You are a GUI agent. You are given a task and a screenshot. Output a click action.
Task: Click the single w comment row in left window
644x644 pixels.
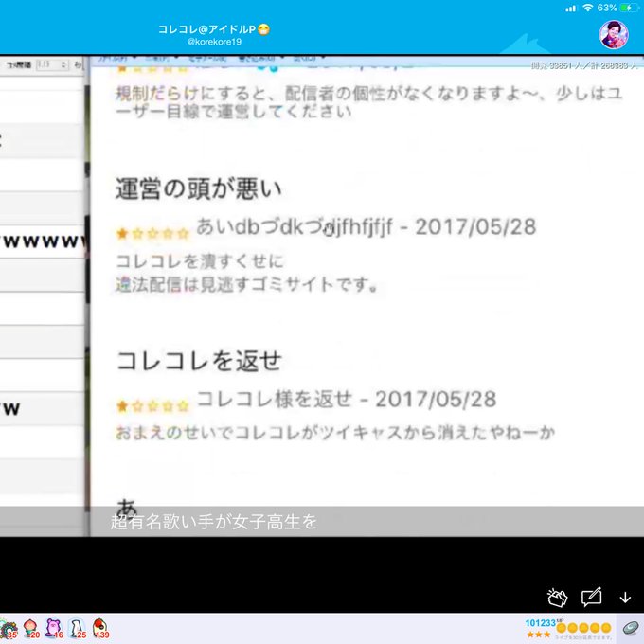click(x=43, y=409)
